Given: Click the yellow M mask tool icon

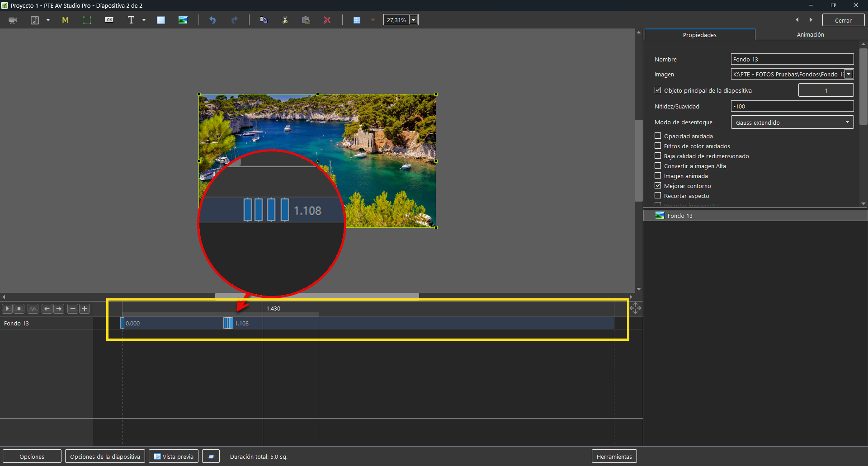Looking at the screenshot, I should [x=65, y=20].
